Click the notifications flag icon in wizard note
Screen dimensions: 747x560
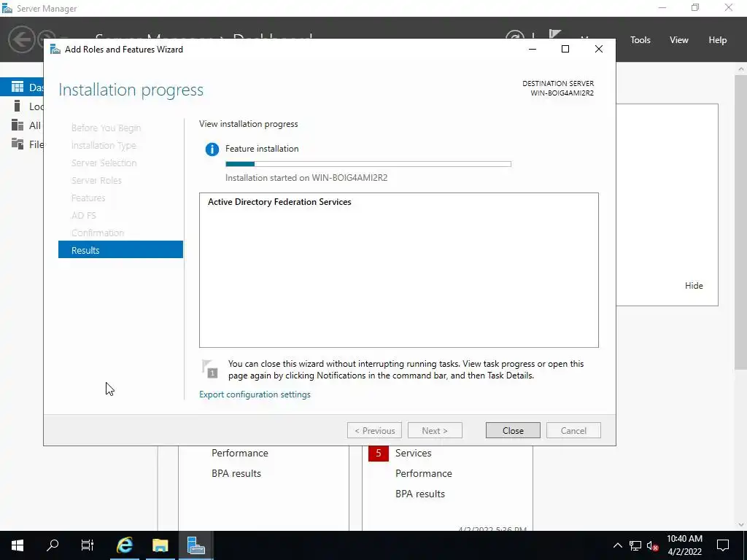[209, 369]
